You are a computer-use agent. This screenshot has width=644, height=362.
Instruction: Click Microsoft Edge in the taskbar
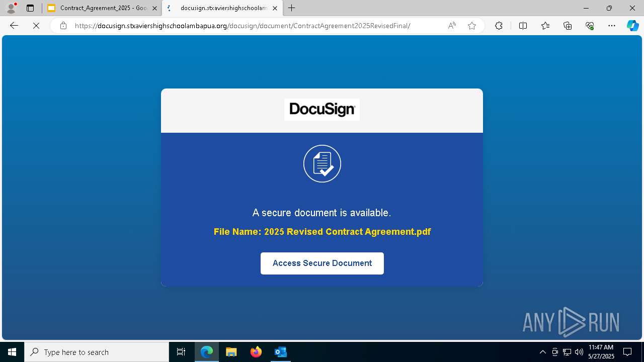coord(207,352)
